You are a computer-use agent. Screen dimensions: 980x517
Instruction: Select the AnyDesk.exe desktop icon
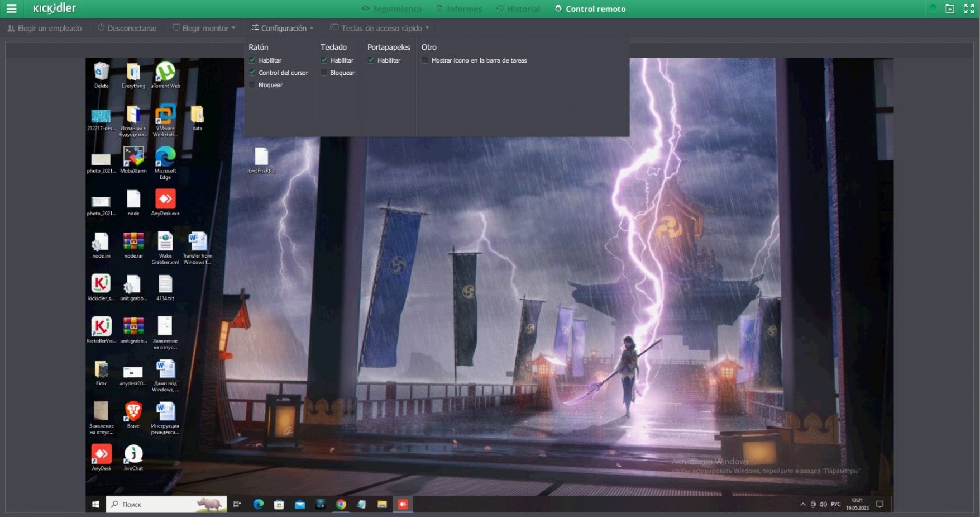(x=165, y=203)
